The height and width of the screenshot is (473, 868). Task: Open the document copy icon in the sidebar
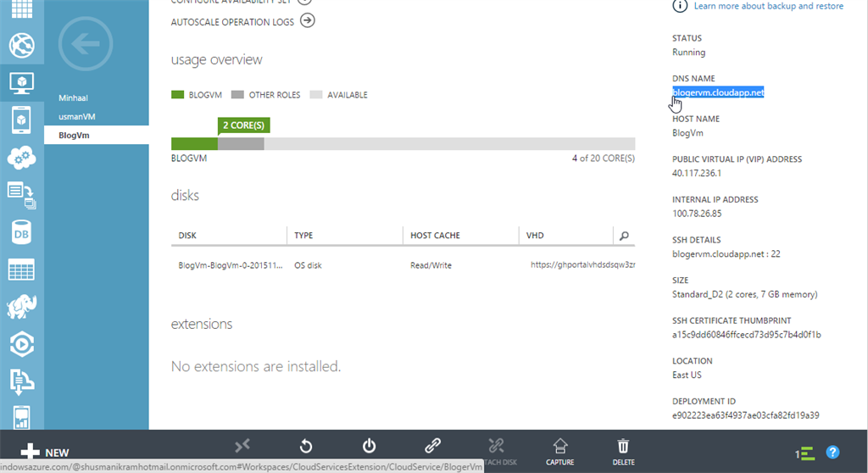tap(21, 195)
